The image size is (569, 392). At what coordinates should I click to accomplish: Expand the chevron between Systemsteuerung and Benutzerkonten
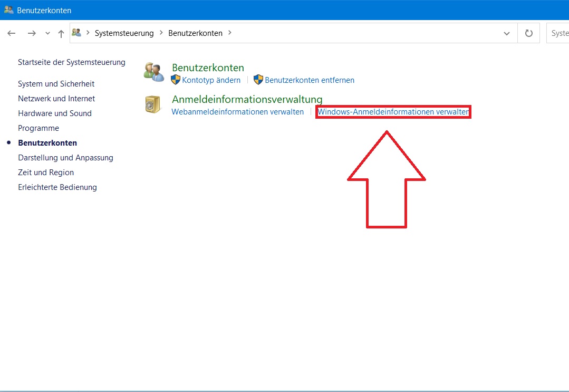point(161,33)
